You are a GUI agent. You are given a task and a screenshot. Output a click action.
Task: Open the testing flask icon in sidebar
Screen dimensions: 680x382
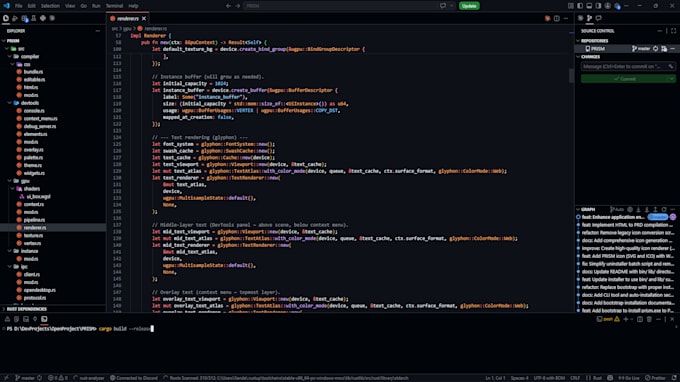[x=33, y=18]
